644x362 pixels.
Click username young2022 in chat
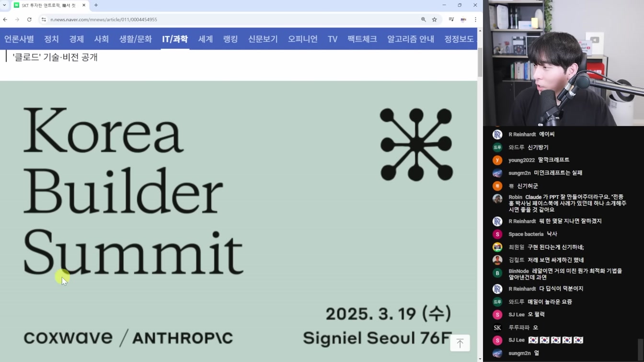[x=521, y=160]
